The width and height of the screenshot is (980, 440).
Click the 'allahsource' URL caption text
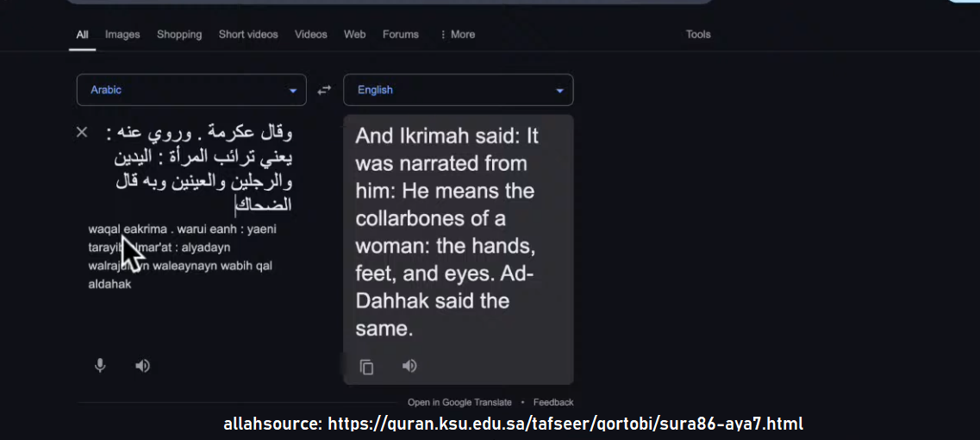[x=513, y=424]
